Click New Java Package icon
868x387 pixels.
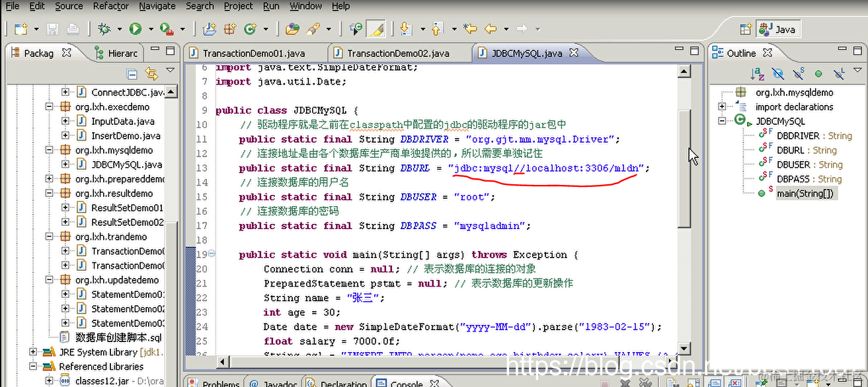pos(229,29)
